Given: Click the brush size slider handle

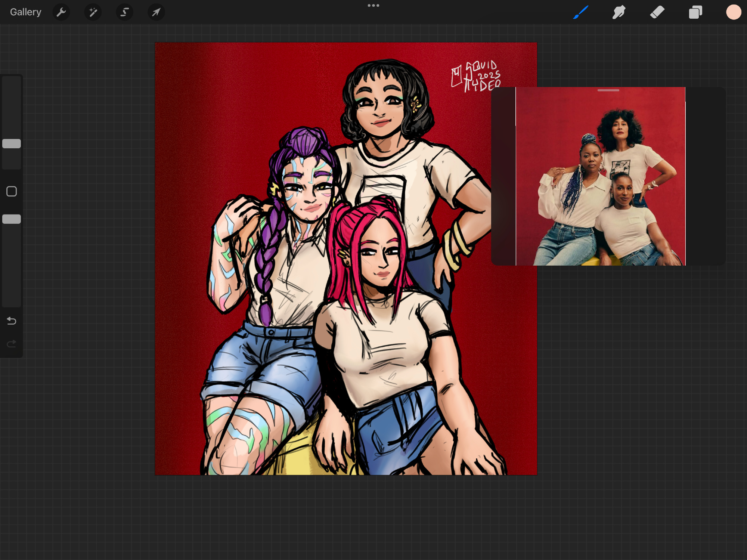Looking at the screenshot, I should coord(12,144).
